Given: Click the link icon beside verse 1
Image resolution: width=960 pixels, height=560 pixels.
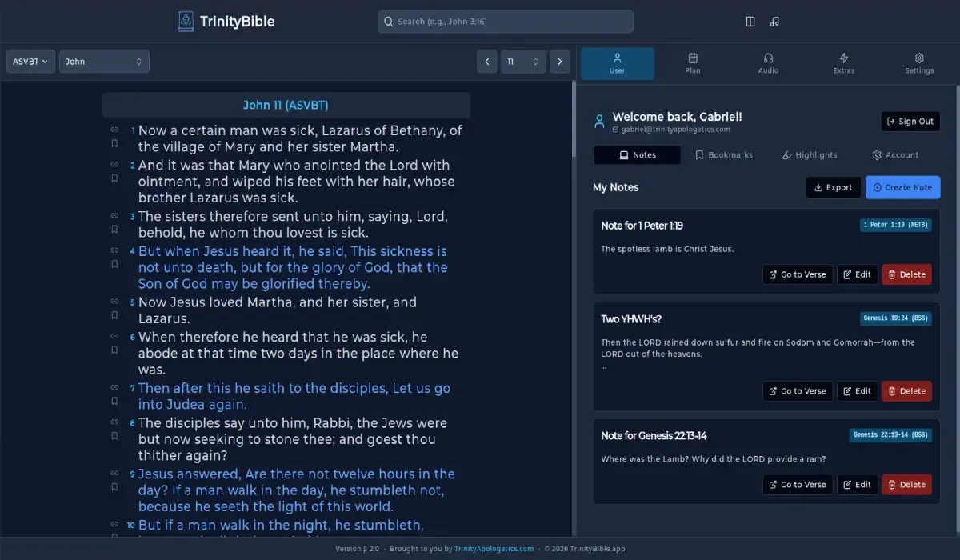Looking at the screenshot, I should click(x=114, y=128).
